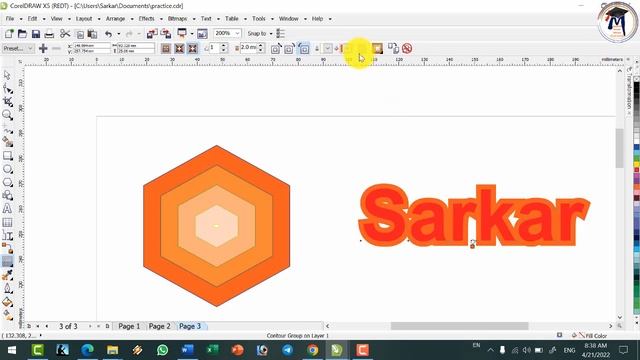
Task: Expand the application launcher arrow
Action: click(192, 34)
